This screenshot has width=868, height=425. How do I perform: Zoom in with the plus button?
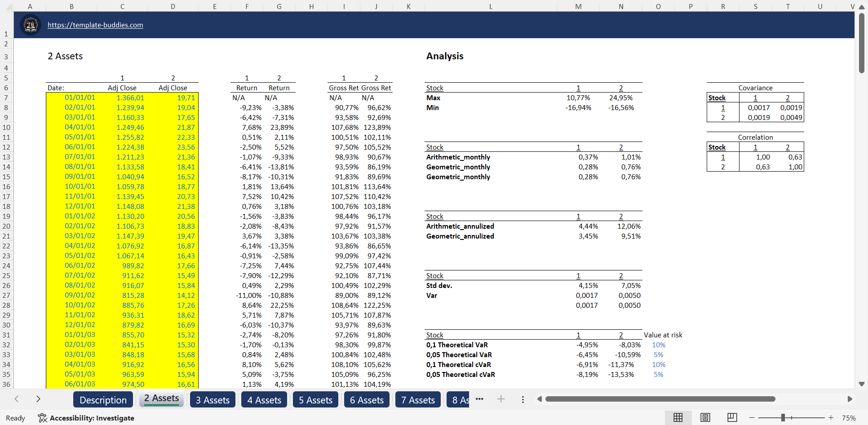click(831, 418)
